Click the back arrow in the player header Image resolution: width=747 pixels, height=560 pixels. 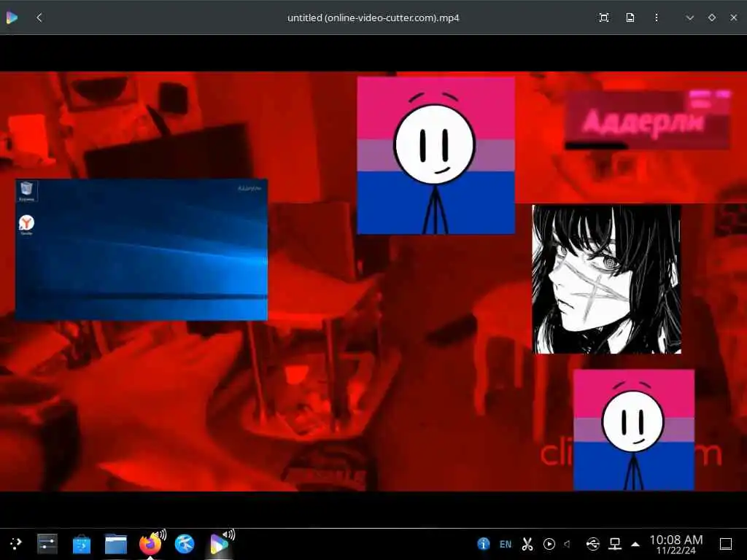(x=39, y=17)
